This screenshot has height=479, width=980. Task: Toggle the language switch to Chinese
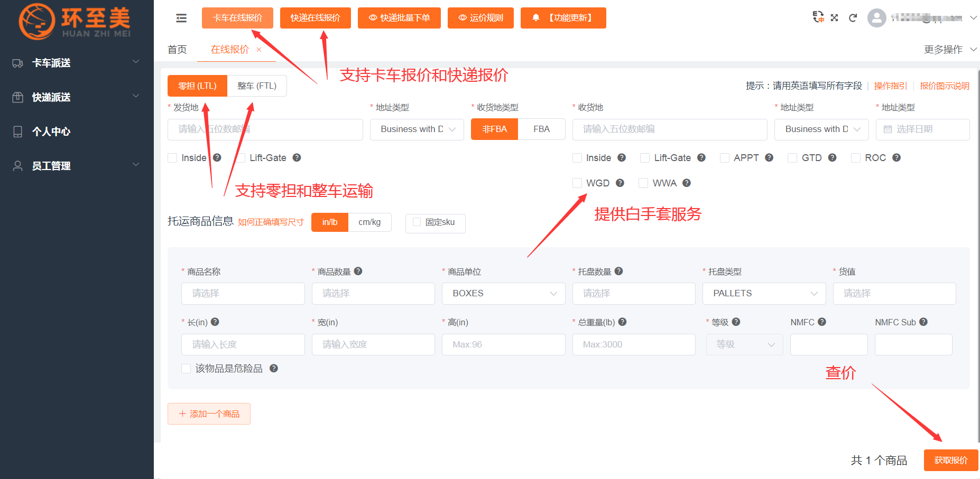click(818, 17)
